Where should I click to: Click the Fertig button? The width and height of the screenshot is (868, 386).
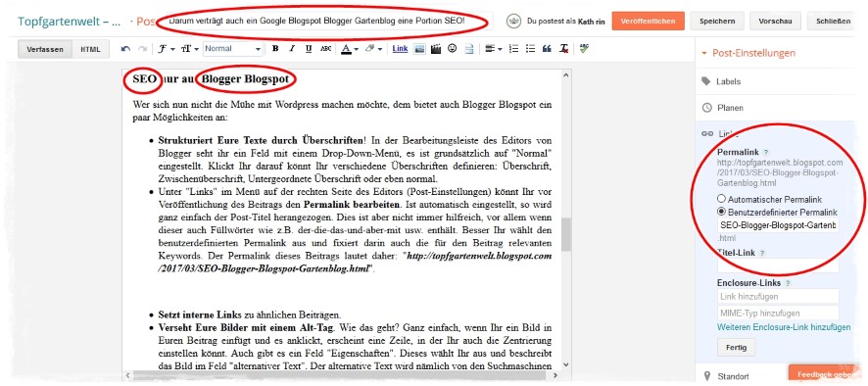(736, 348)
